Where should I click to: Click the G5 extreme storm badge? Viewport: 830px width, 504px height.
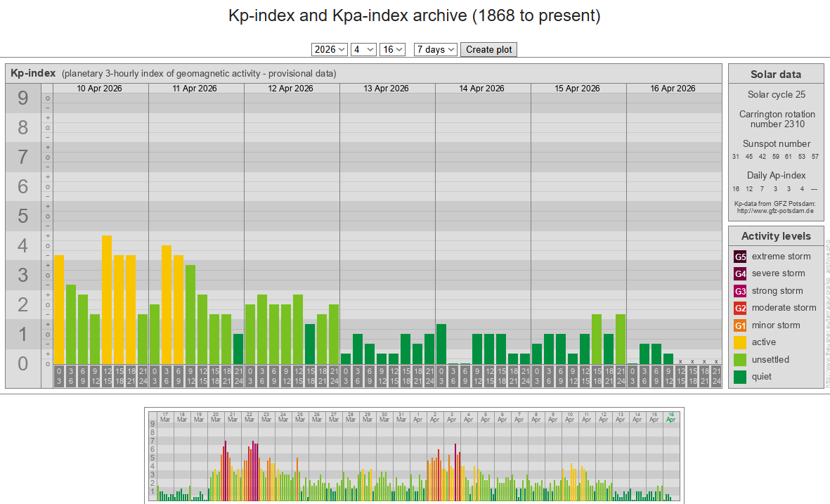click(x=740, y=257)
